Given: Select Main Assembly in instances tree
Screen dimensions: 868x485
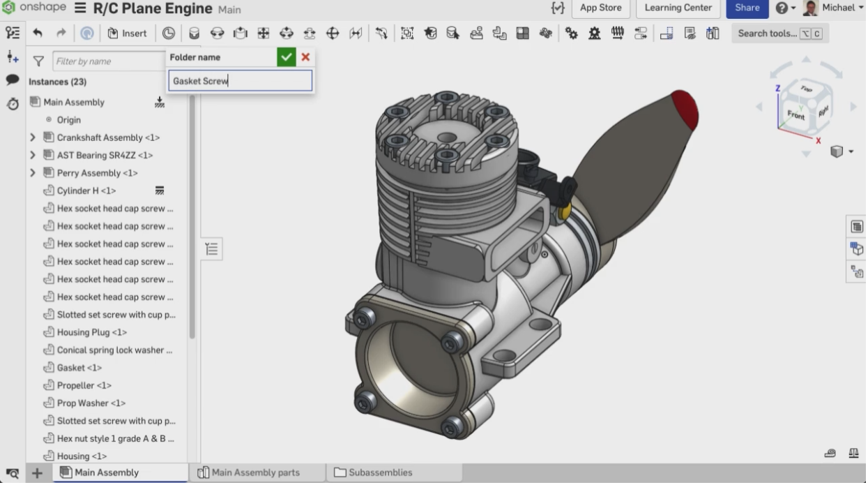Looking at the screenshot, I should tap(74, 102).
